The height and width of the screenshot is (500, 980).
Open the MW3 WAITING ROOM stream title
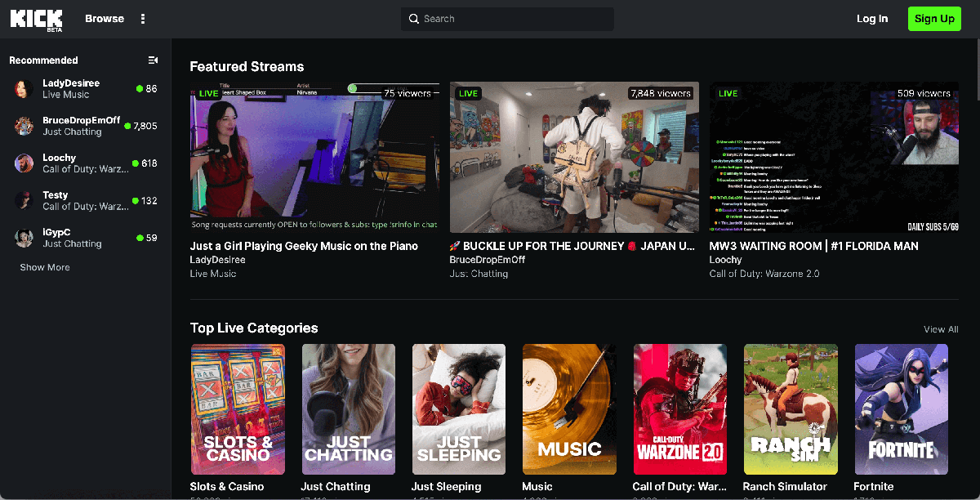click(814, 246)
